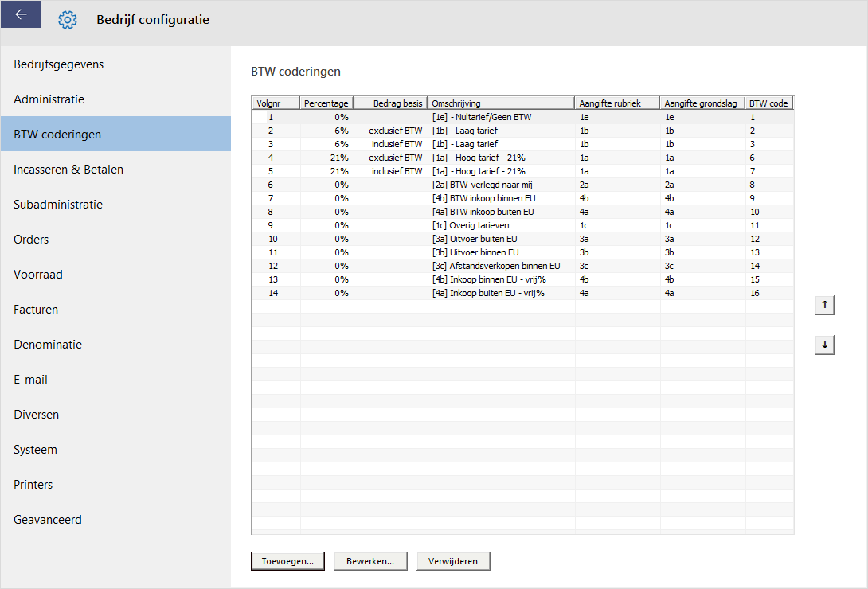868x589 pixels.
Task: Click Omschrijving column header
Action: pos(500,103)
